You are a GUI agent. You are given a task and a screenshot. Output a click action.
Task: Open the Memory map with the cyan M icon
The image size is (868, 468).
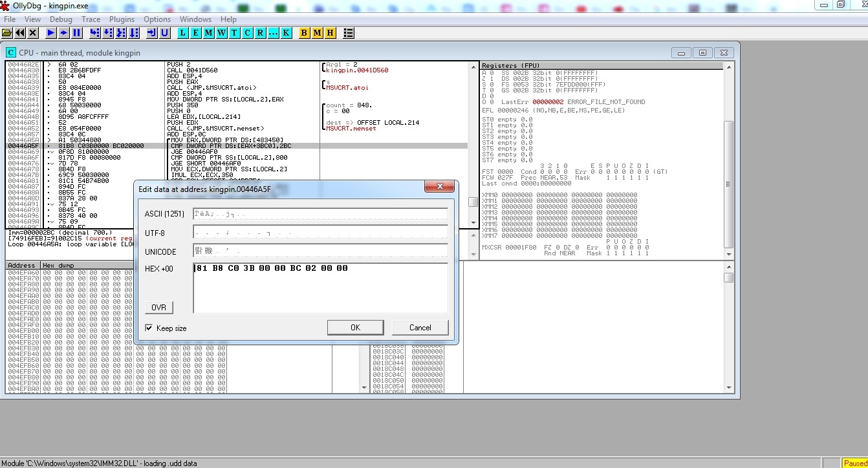click(209, 32)
